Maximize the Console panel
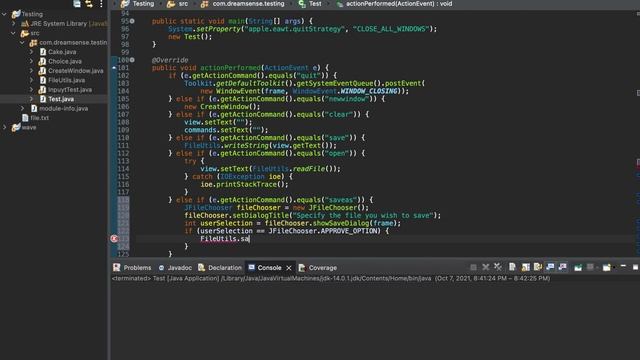 (636, 267)
